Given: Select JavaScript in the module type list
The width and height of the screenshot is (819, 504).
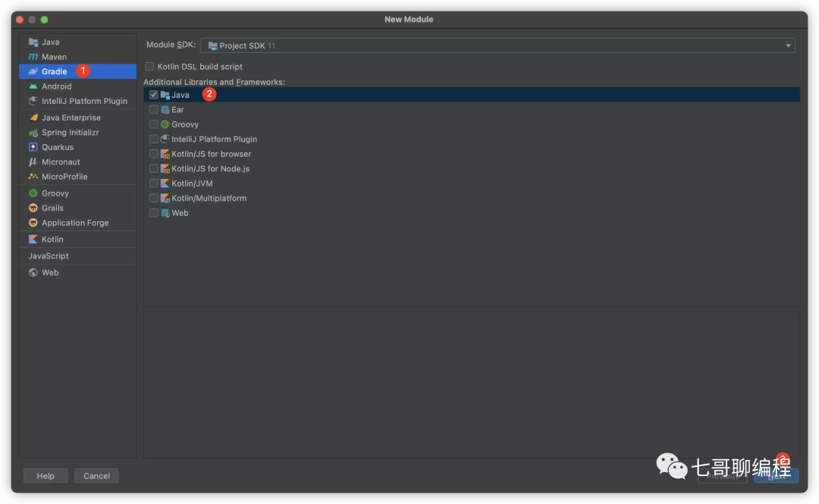Looking at the screenshot, I should [49, 256].
